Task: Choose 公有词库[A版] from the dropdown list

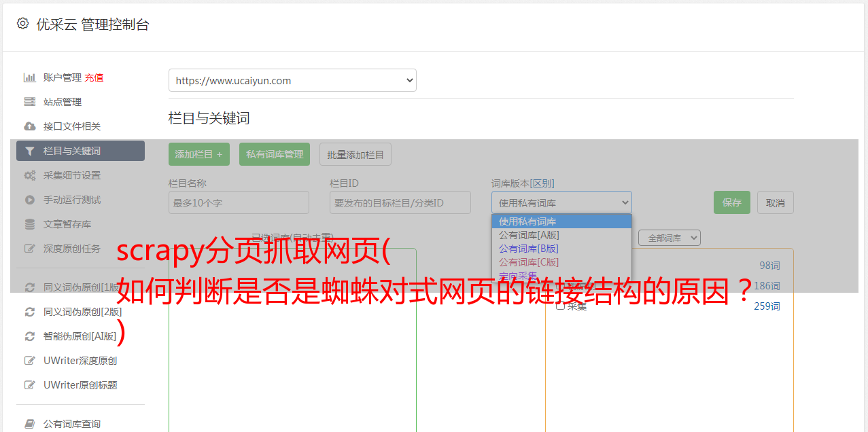Action: (561, 235)
